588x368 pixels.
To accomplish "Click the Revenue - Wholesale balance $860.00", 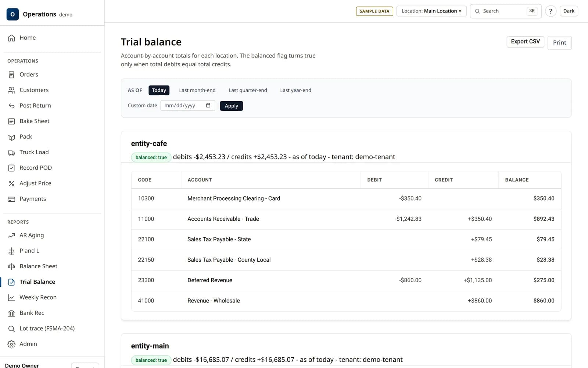I will 544,301.
